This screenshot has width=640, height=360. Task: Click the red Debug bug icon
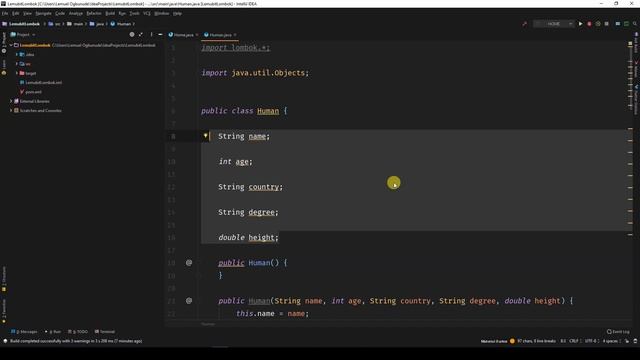[589, 24]
